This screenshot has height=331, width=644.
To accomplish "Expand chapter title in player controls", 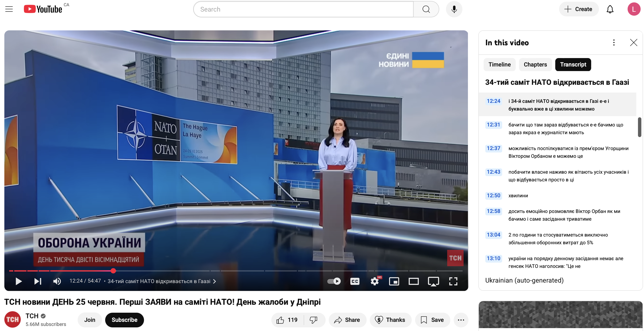I will point(162,281).
